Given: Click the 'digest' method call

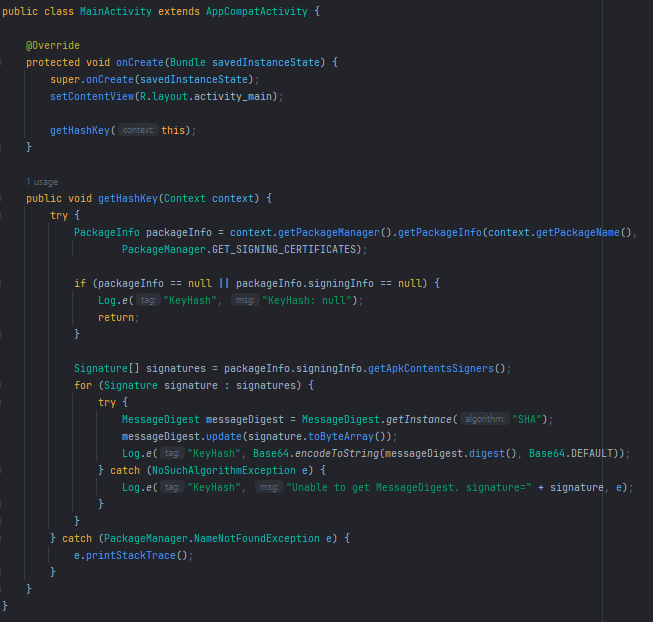Looking at the screenshot, I should point(487,453).
